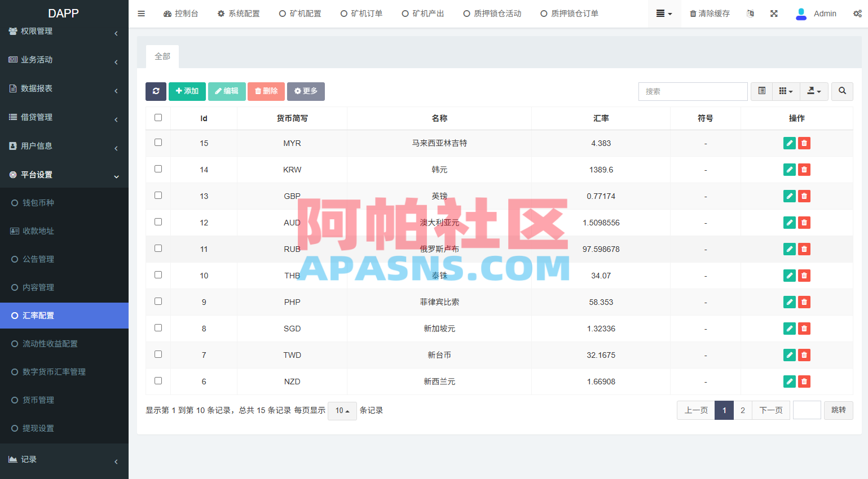
Task: Click the language switch icon in header
Action: coord(750,14)
